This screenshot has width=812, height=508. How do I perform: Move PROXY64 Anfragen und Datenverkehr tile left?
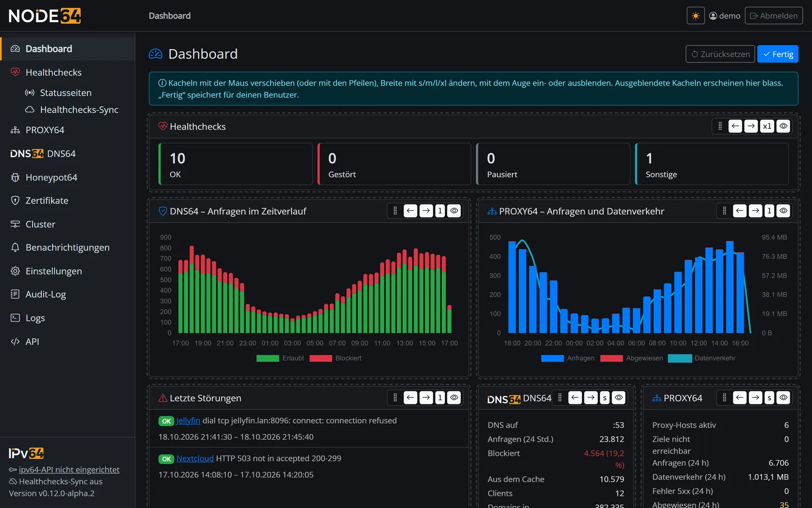click(x=739, y=211)
